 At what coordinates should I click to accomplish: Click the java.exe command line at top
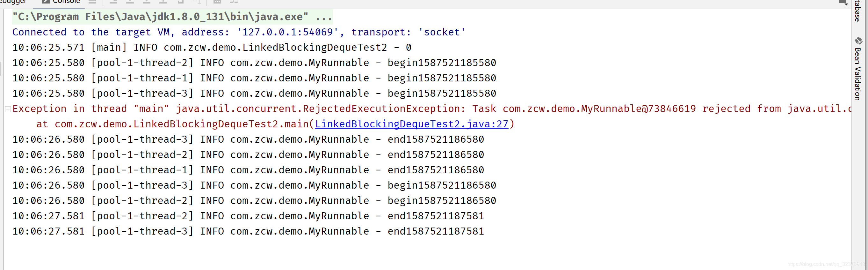coord(172,17)
